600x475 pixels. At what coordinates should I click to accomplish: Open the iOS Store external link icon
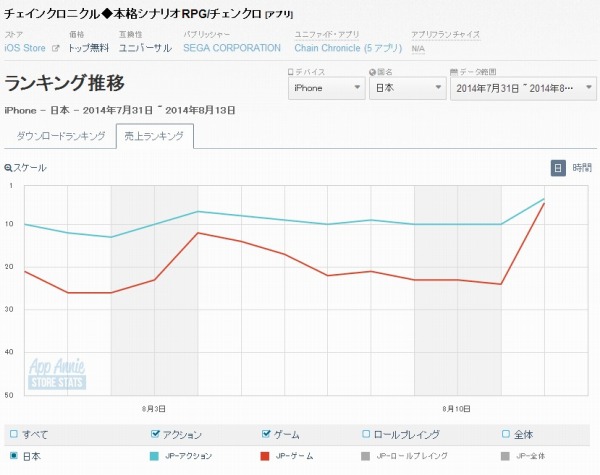pos(55,48)
